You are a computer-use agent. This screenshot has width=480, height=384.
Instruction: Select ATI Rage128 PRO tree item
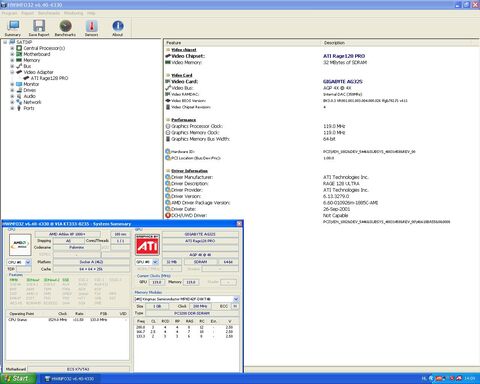[49, 78]
